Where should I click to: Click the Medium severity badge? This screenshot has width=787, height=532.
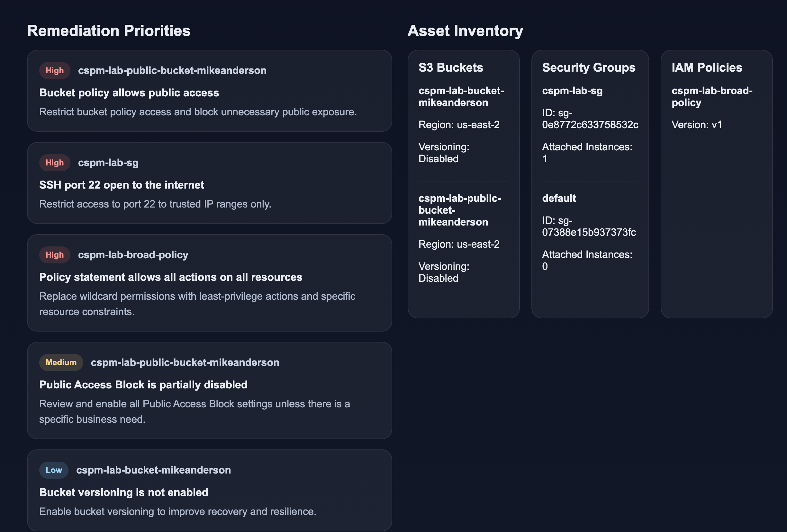click(61, 362)
